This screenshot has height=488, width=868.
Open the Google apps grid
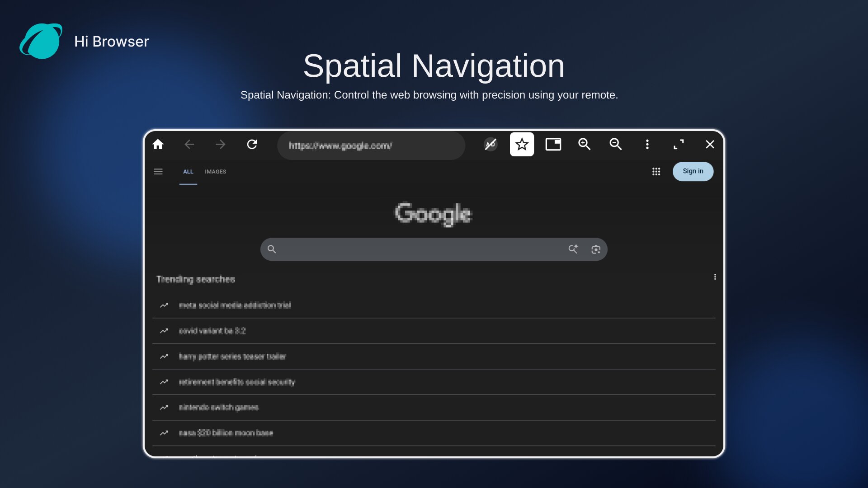pos(656,172)
